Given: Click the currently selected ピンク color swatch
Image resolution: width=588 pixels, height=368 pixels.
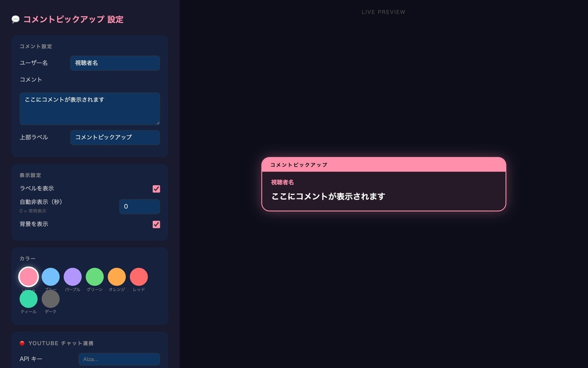Looking at the screenshot, I should (29, 277).
